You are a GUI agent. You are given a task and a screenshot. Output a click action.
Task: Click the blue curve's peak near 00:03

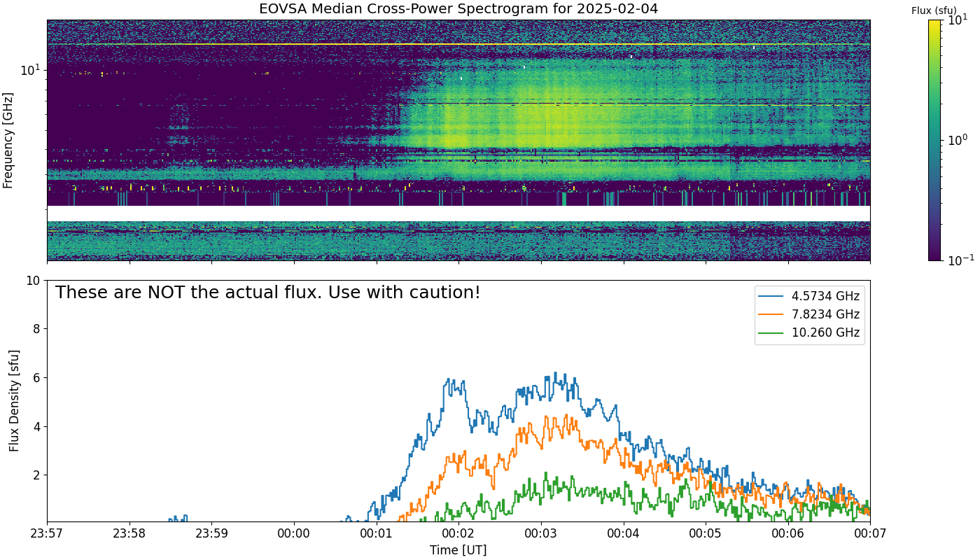[x=555, y=373]
